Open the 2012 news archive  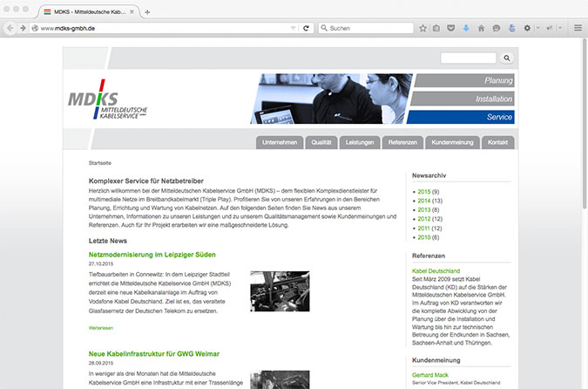tap(424, 219)
